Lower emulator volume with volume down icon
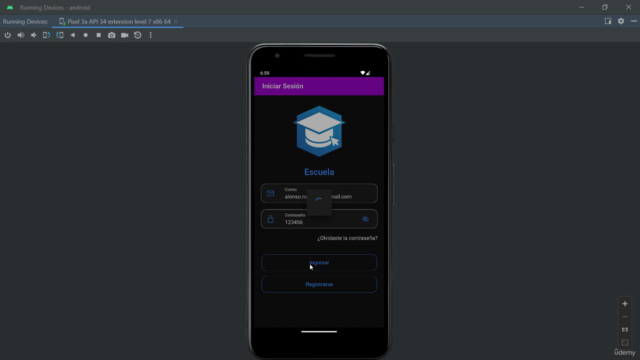 (33, 35)
